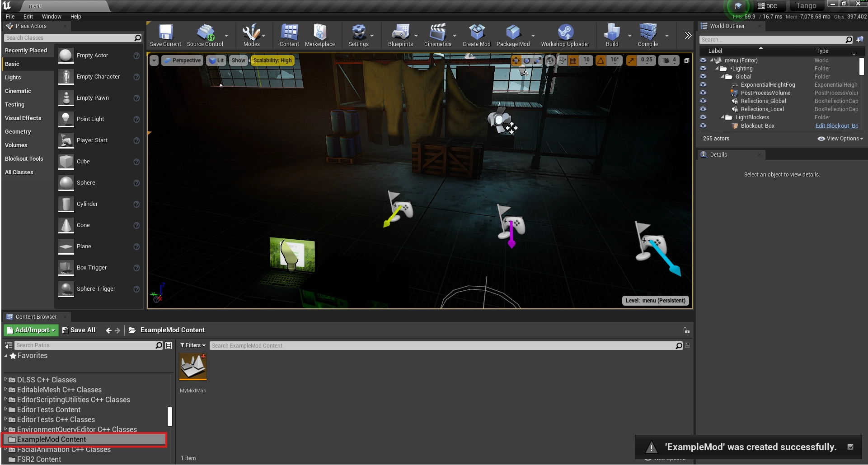868x465 pixels.
Task: Click the Add/Import button
Action: (x=31, y=330)
